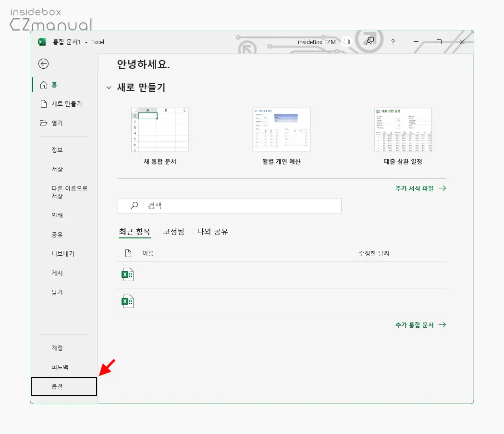
Task: Select 새로 만들기 in the sidebar
Action: [x=64, y=104]
